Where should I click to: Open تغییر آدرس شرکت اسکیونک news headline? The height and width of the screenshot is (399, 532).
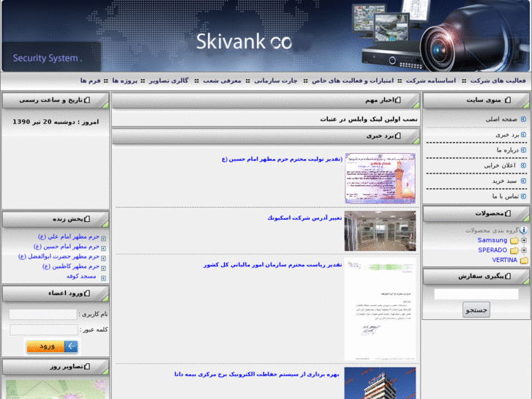coord(304,217)
